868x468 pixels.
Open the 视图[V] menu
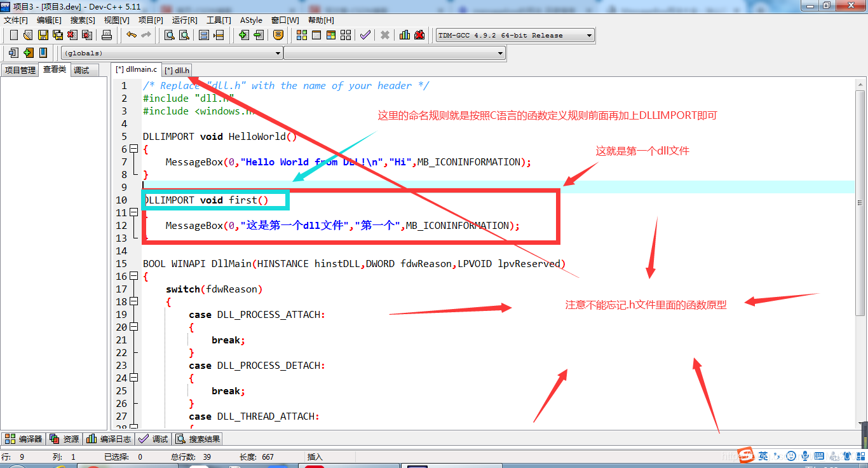point(116,20)
